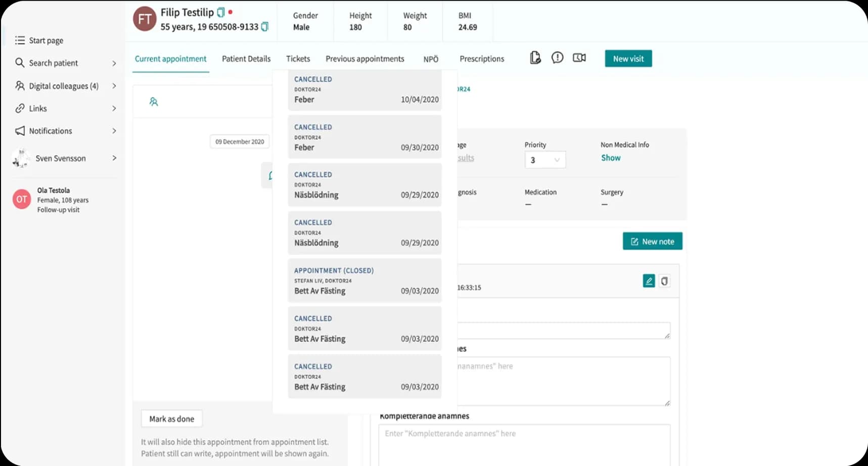Click note timestamp 16:33:15
Viewport: 868px width, 466px height.
[469, 288]
